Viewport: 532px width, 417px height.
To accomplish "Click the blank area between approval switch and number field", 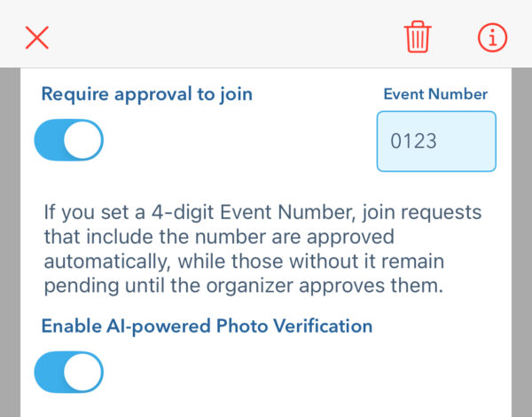I will click(x=239, y=141).
